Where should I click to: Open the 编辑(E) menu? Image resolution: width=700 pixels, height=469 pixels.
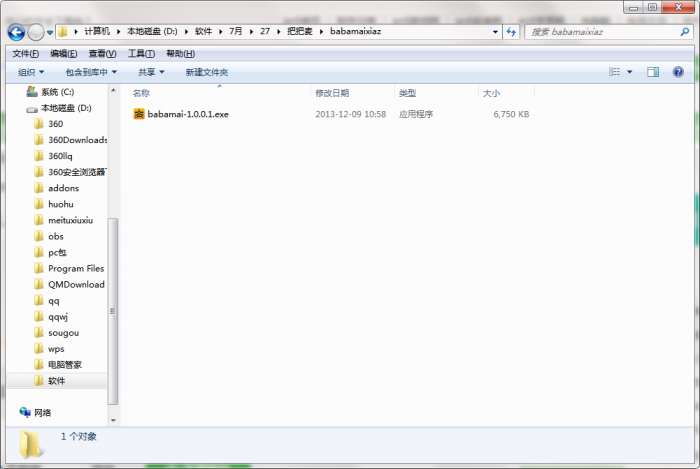pyautogui.click(x=64, y=54)
